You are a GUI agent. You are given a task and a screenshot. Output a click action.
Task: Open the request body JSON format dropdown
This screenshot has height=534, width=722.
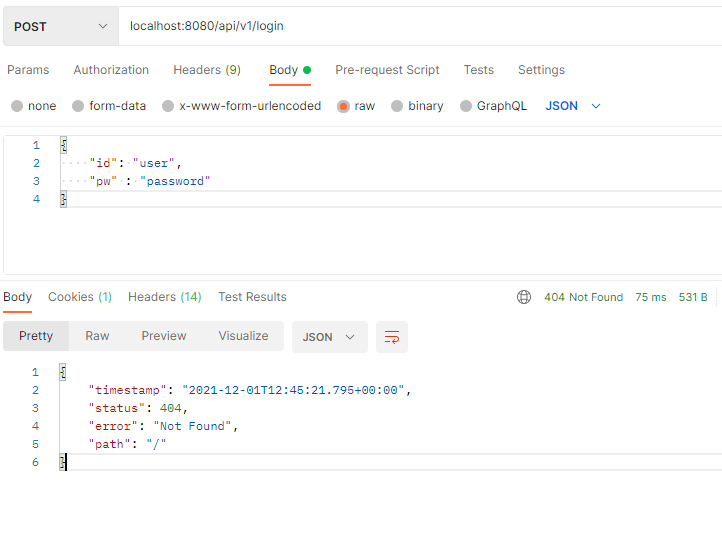pyautogui.click(x=573, y=106)
